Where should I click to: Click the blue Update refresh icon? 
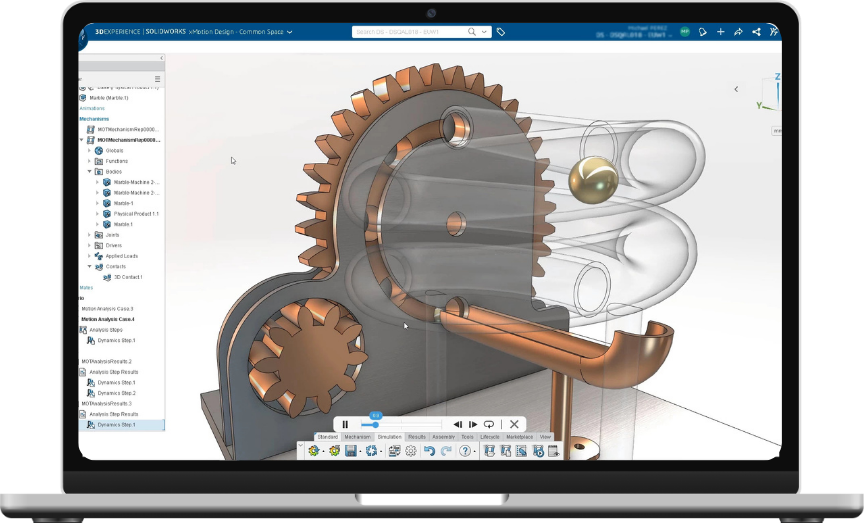pos(371,450)
